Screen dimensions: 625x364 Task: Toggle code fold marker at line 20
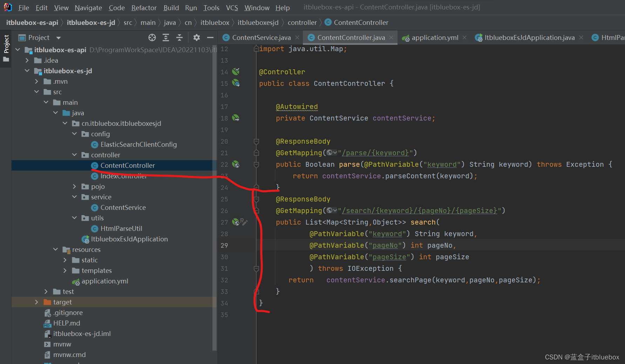(x=256, y=141)
